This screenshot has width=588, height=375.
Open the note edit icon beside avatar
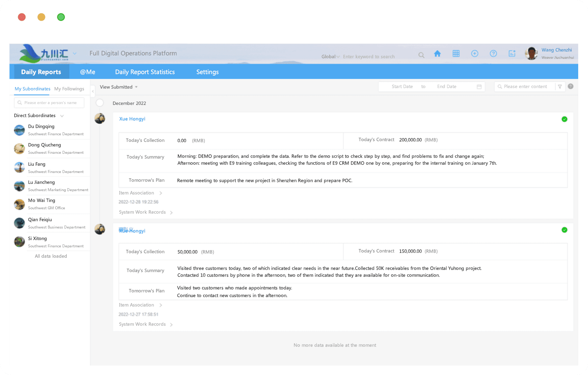tap(512, 54)
